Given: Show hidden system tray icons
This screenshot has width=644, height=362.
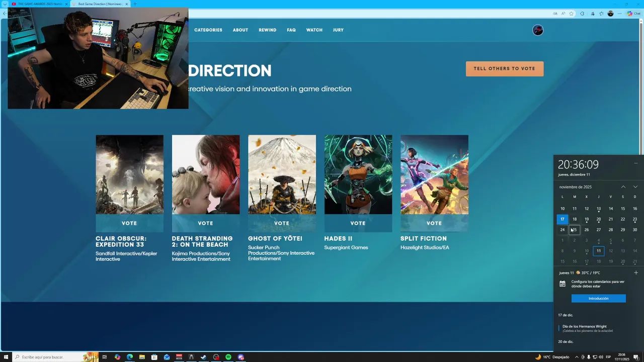Looking at the screenshot, I should [x=577, y=357].
